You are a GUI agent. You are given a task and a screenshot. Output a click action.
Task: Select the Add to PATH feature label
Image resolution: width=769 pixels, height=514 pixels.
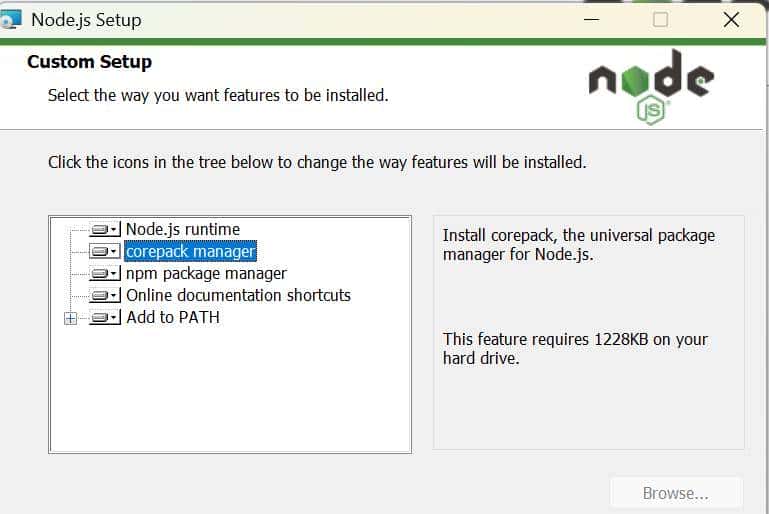[173, 317]
